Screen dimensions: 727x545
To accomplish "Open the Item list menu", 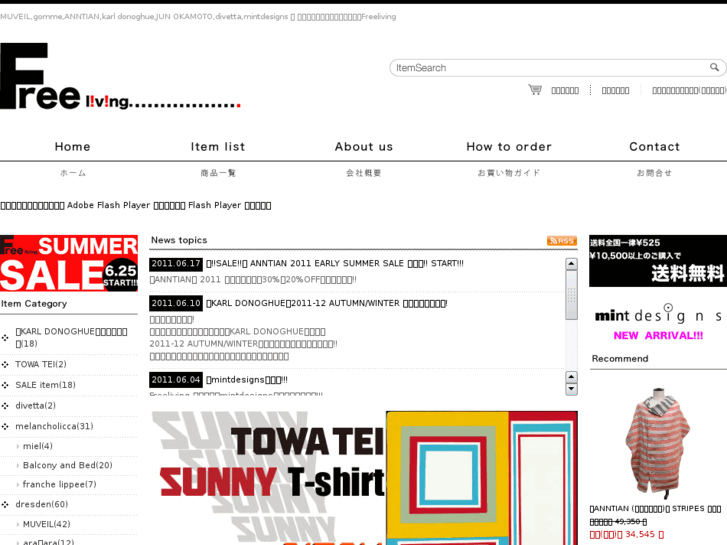I will tap(218, 147).
